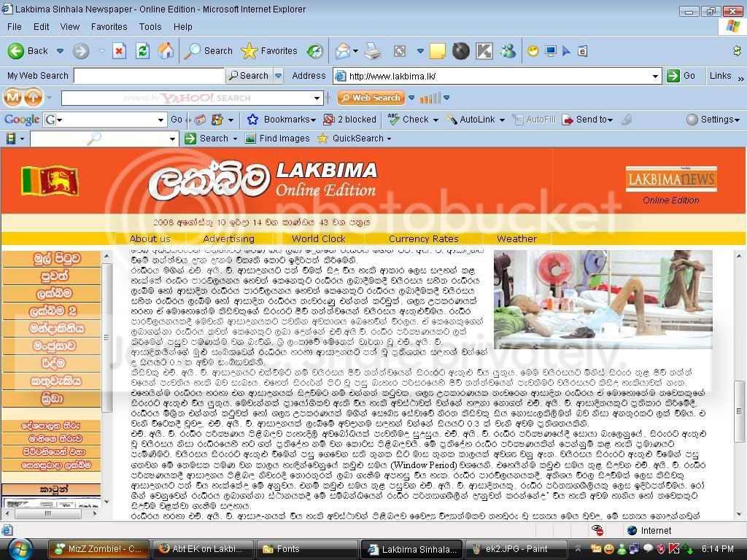The height and width of the screenshot is (560, 747).
Task: Open the My Web Search button dropdown
Action: (x=278, y=76)
